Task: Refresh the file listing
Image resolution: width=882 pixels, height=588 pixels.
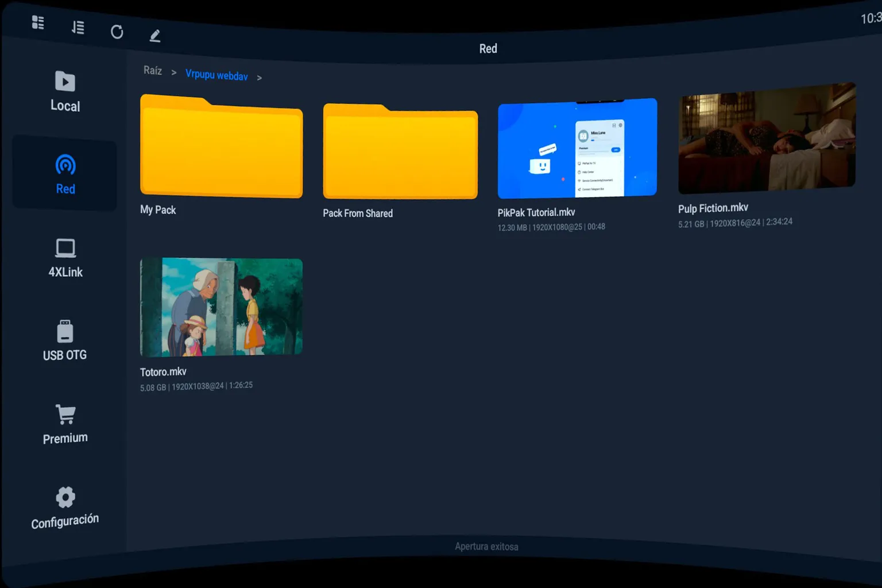Action: tap(117, 32)
